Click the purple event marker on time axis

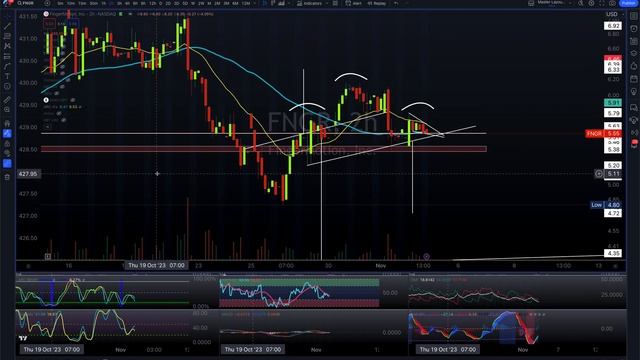[426, 257]
